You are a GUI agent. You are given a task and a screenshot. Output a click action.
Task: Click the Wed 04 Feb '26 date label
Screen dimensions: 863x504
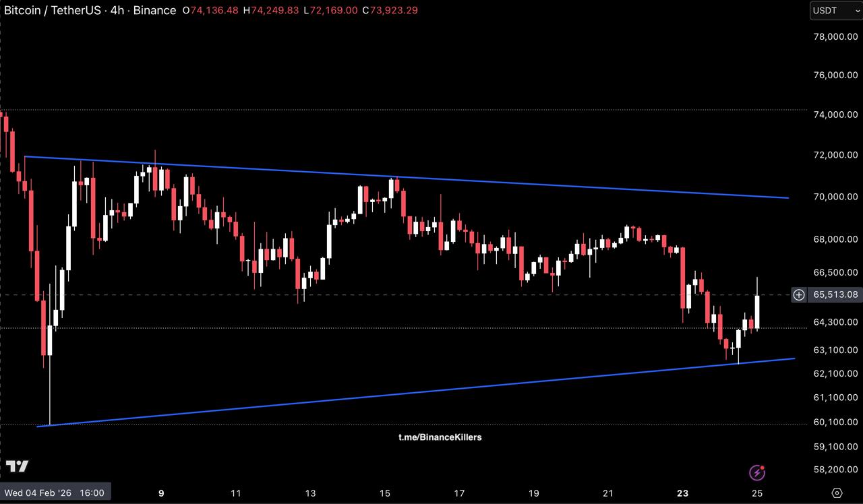coord(55,493)
